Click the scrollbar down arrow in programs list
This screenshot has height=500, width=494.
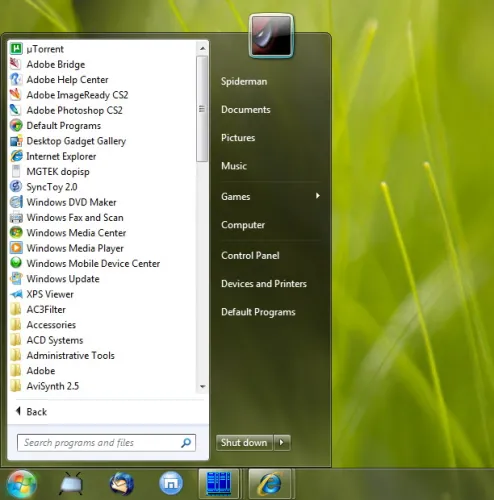click(x=202, y=387)
